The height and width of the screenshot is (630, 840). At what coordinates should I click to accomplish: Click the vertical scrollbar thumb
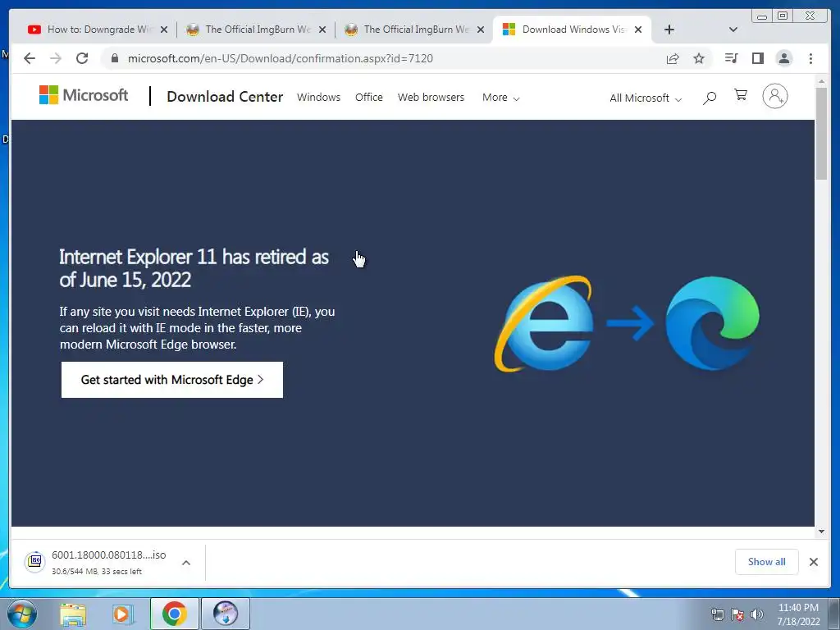(x=821, y=134)
